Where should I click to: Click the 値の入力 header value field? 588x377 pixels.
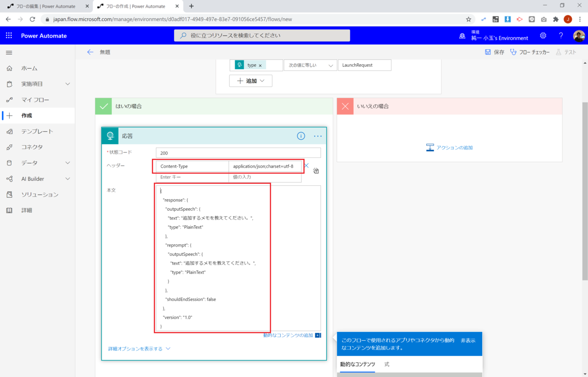pos(265,177)
